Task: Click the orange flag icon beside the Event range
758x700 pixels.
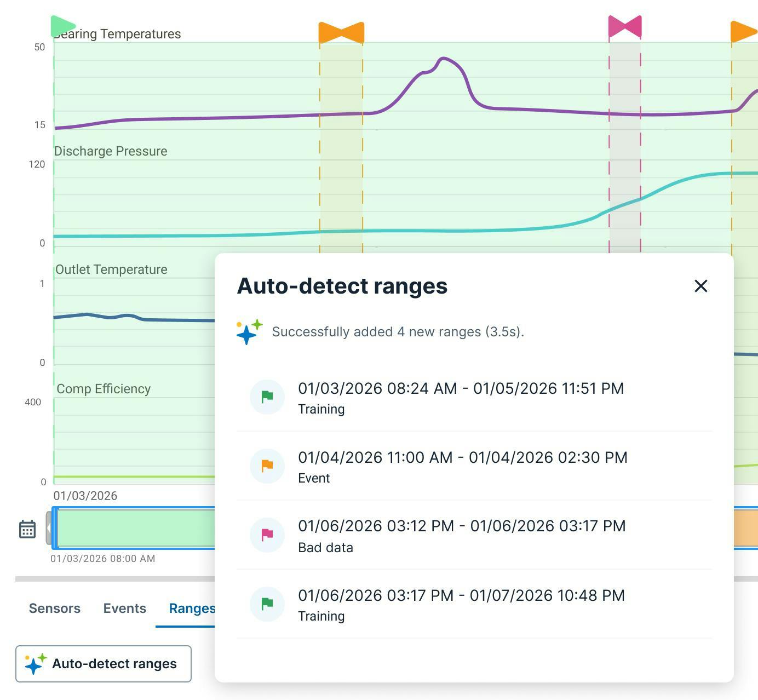Action: [267, 466]
